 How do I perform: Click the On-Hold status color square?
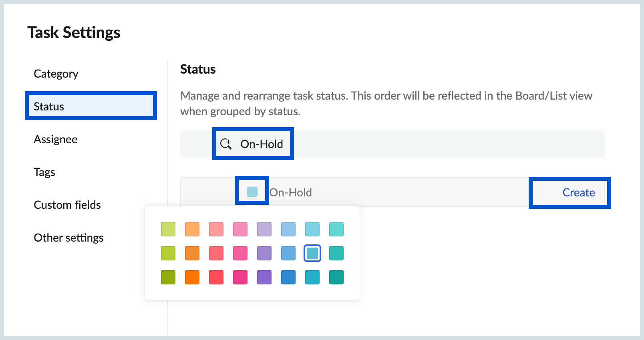click(x=252, y=192)
